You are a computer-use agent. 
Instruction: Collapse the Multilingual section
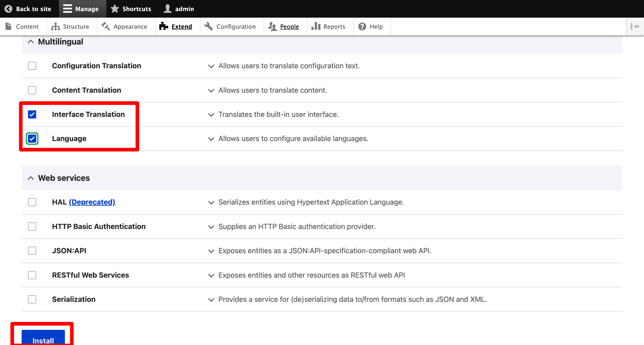tap(31, 42)
